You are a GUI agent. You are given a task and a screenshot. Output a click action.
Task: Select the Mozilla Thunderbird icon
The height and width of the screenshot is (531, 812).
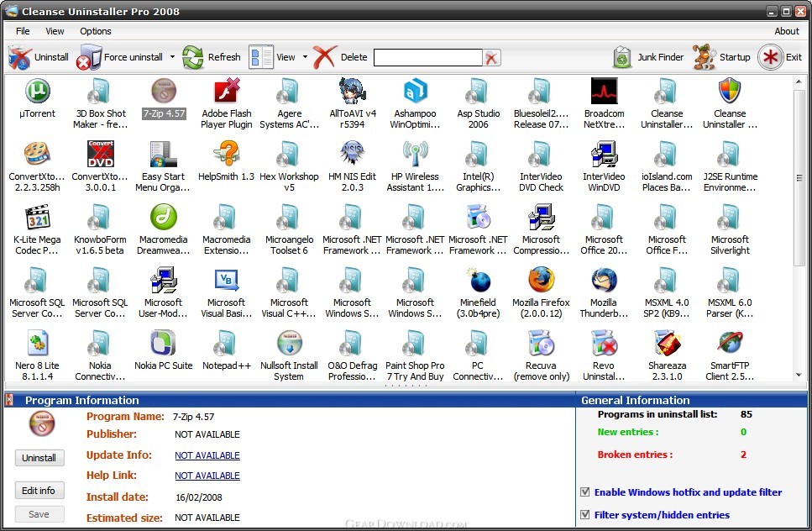(604, 281)
